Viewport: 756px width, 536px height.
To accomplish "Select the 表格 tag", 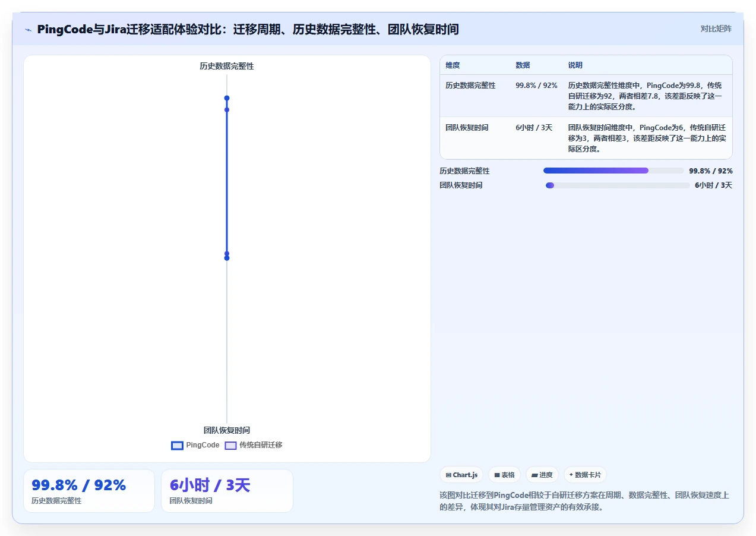I will [x=504, y=475].
